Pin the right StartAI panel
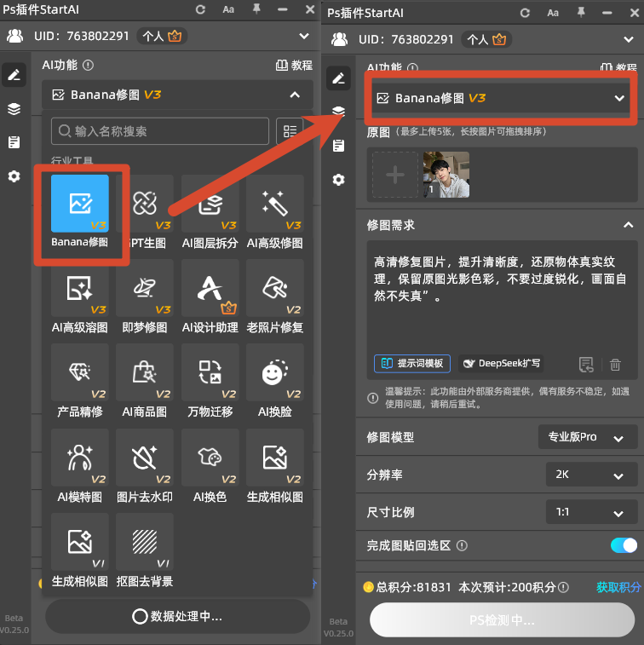The image size is (644, 645). (x=581, y=12)
